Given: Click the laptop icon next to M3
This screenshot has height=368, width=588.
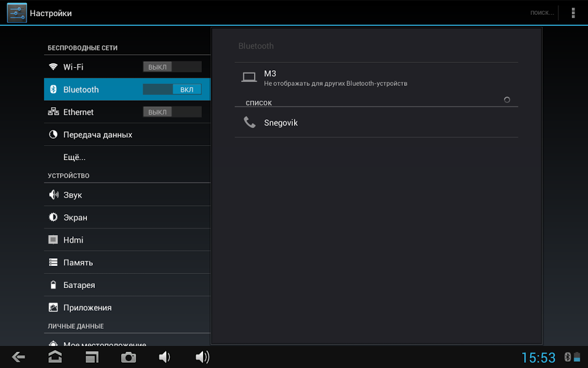Looking at the screenshot, I should click(x=249, y=77).
